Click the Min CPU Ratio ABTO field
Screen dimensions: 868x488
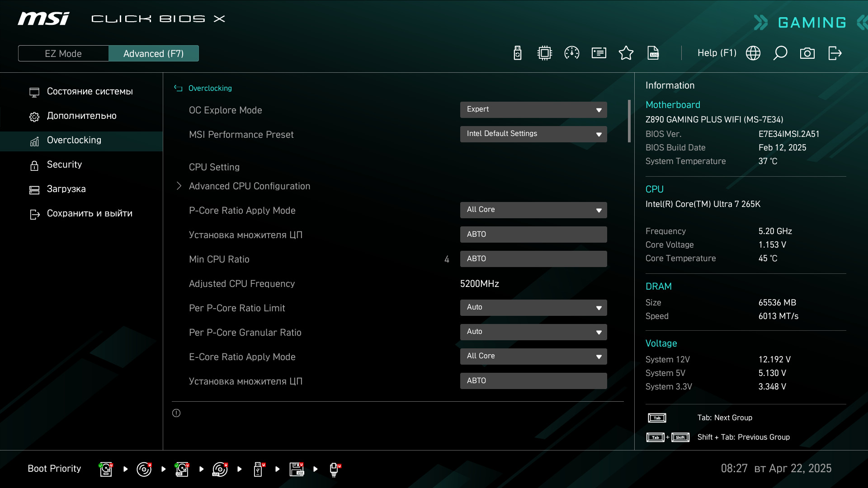[x=533, y=259]
